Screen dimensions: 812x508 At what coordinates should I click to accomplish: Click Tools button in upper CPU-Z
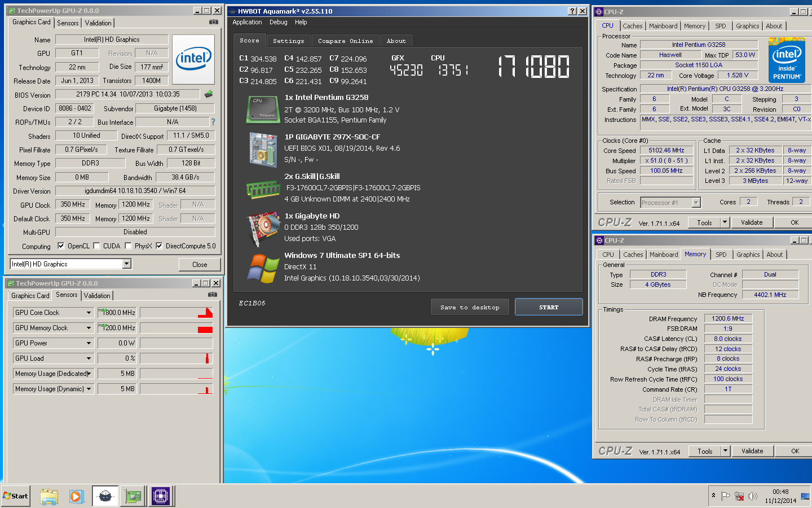pyautogui.click(x=704, y=222)
